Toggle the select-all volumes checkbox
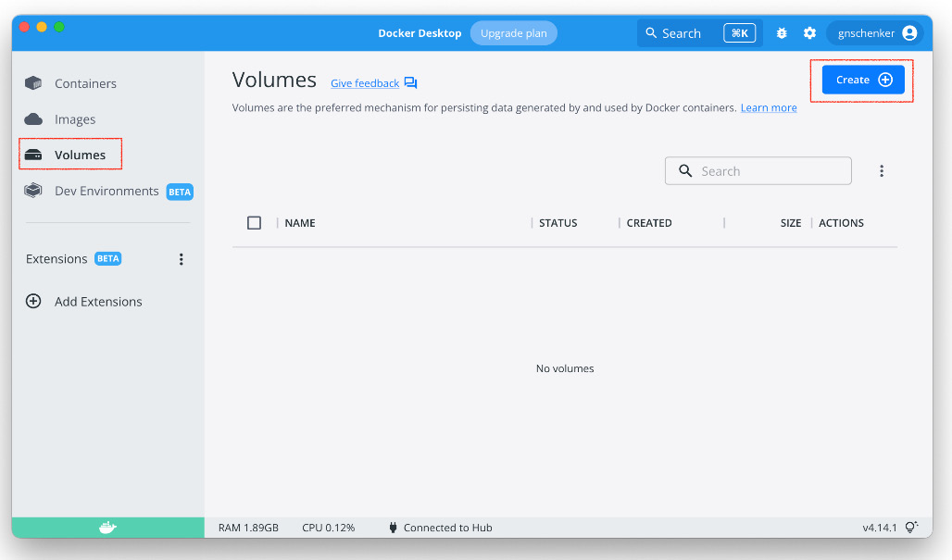The height and width of the screenshot is (560, 952). pyautogui.click(x=255, y=223)
